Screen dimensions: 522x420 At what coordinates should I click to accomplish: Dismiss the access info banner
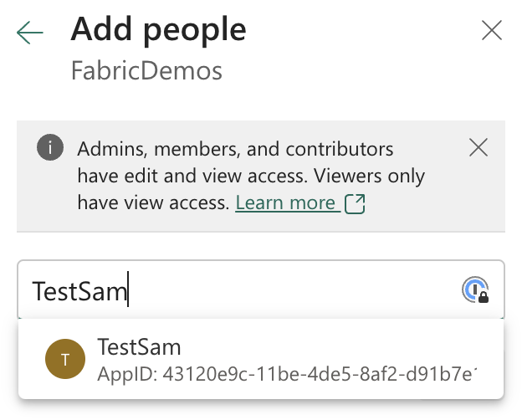tap(478, 147)
